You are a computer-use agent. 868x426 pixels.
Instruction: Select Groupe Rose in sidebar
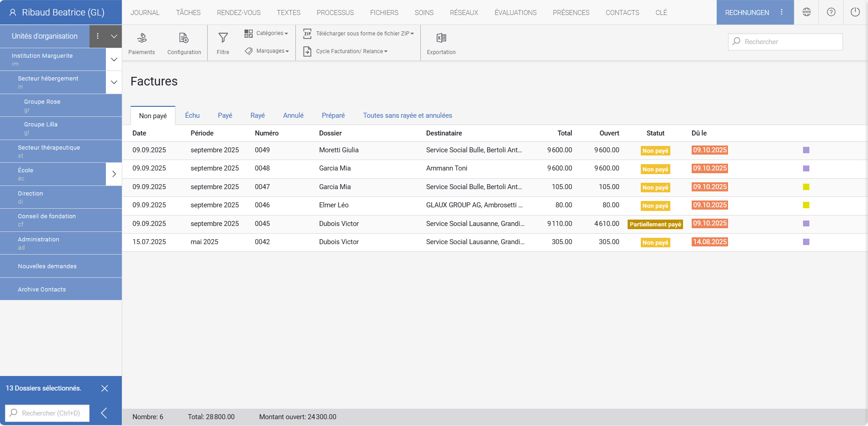tap(42, 102)
